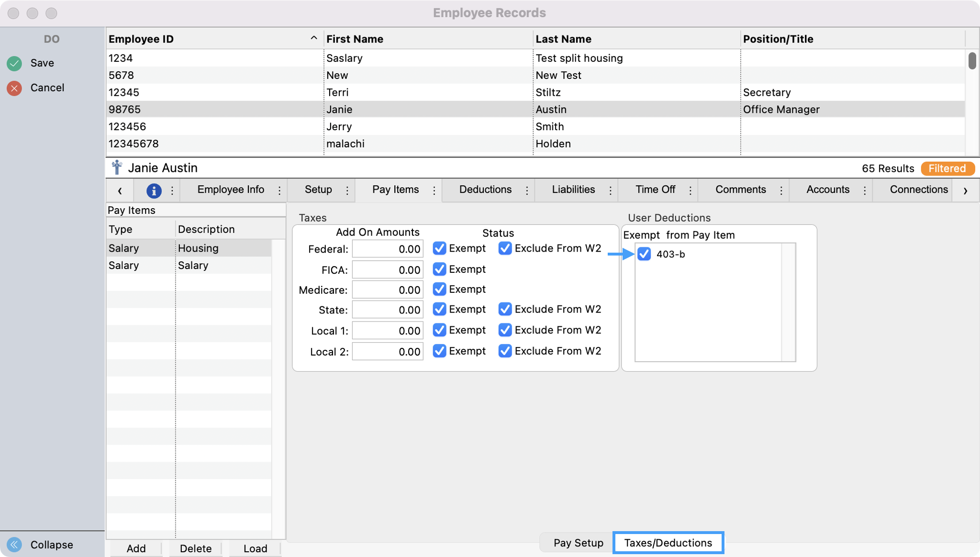Click the red Cancel X icon

(14, 88)
